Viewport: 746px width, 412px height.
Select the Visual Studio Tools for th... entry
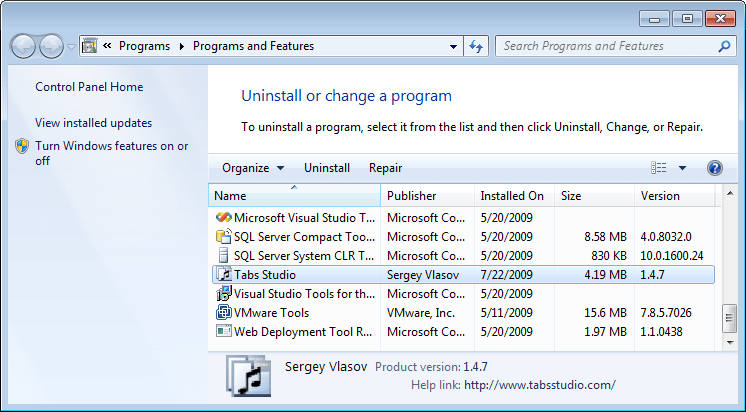point(304,294)
